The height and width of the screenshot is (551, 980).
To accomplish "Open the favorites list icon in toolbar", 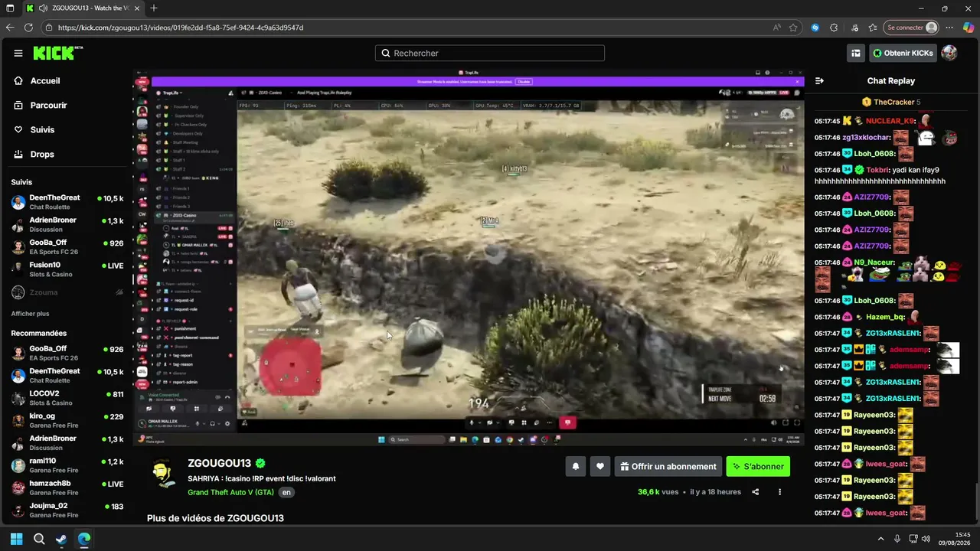I will (873, 28).
